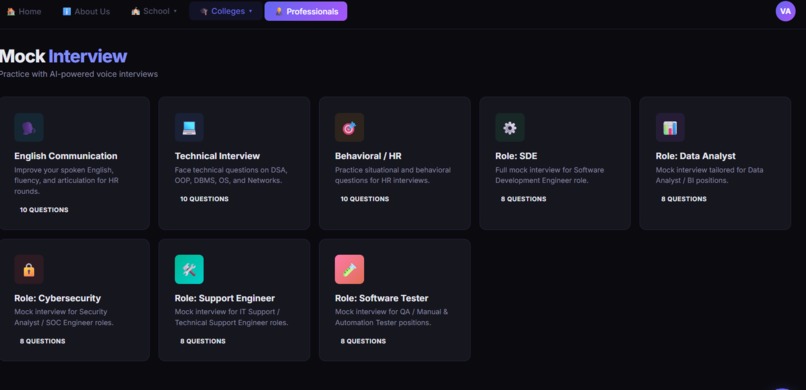Viewport: 806px width, 390px height.
Task: Click description 'Practice situational and behavioral questions'
Action: (x=393, y=175)
